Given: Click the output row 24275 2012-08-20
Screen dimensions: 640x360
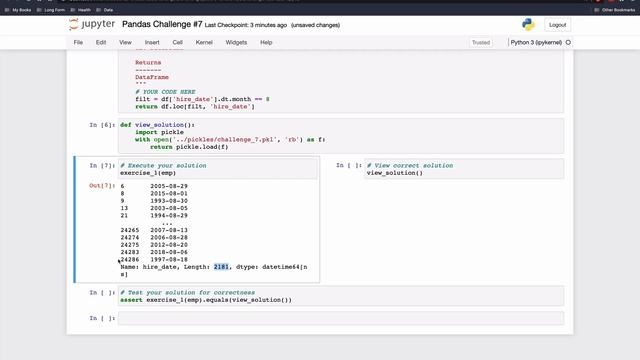Looking at the screenshot, I should [154, 245].
